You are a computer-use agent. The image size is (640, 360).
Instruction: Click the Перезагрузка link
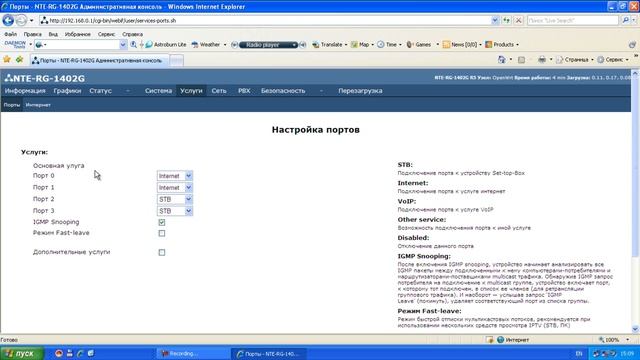[360, 91]
